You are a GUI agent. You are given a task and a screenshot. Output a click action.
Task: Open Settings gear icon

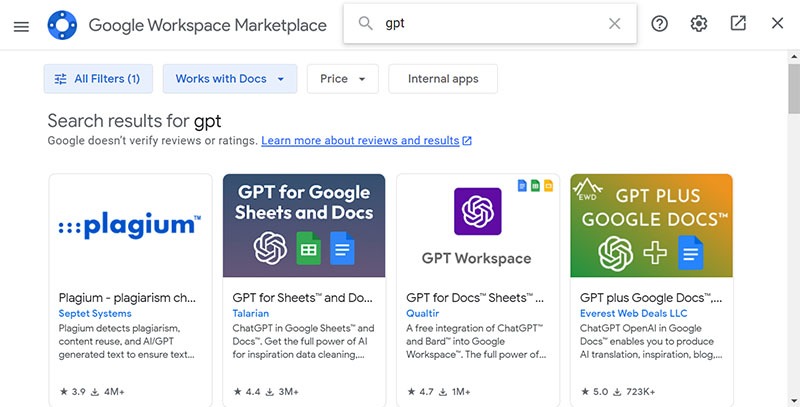(x=698, y=23)
